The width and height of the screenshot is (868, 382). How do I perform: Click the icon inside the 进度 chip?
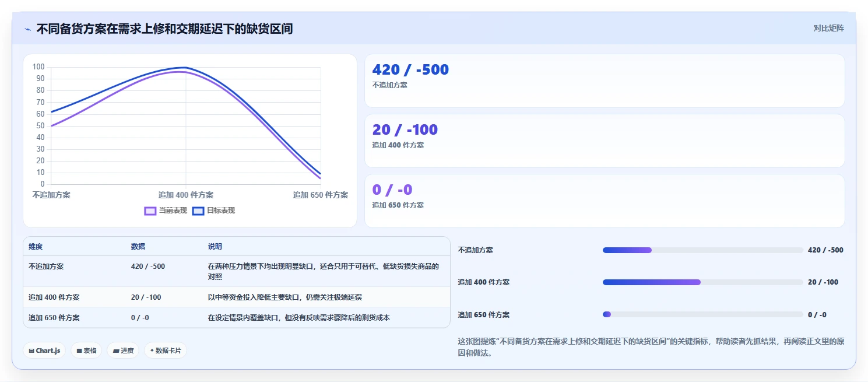116,351
